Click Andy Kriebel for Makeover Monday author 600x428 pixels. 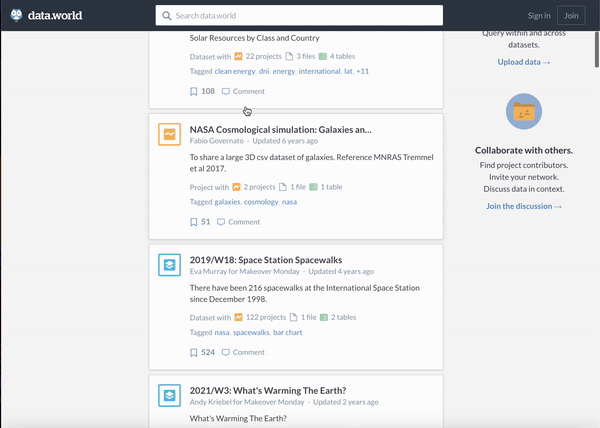click(x=247, y=402)
